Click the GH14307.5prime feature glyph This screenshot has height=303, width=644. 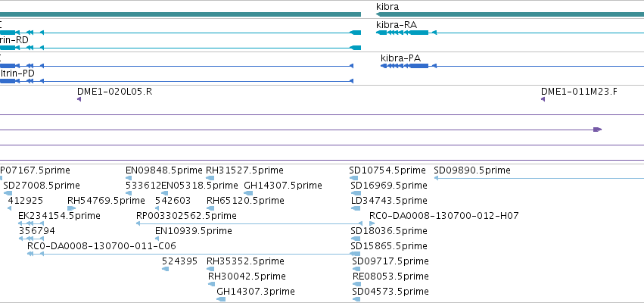pyautogui.click(x=248, y=193)
